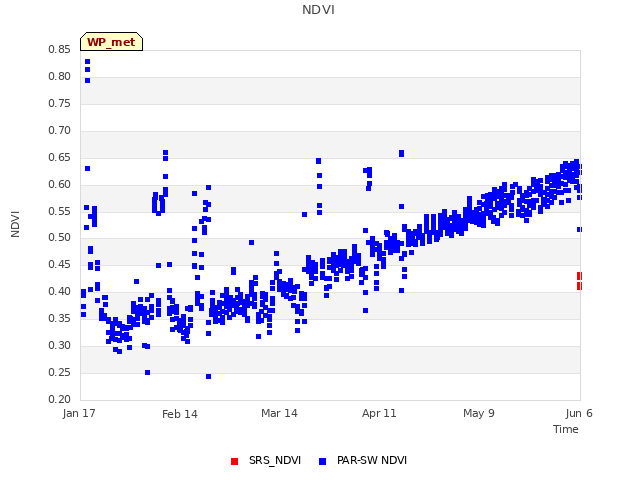Click the WP_met label tag
The height and width of the screenshot is (480, 640).
click(111, 42)
